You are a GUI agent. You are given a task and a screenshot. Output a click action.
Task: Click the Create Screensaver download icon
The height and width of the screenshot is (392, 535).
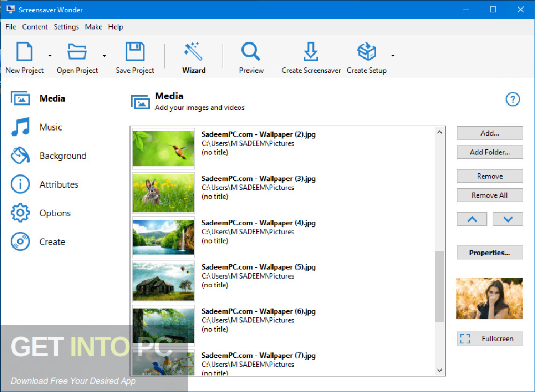310,51
